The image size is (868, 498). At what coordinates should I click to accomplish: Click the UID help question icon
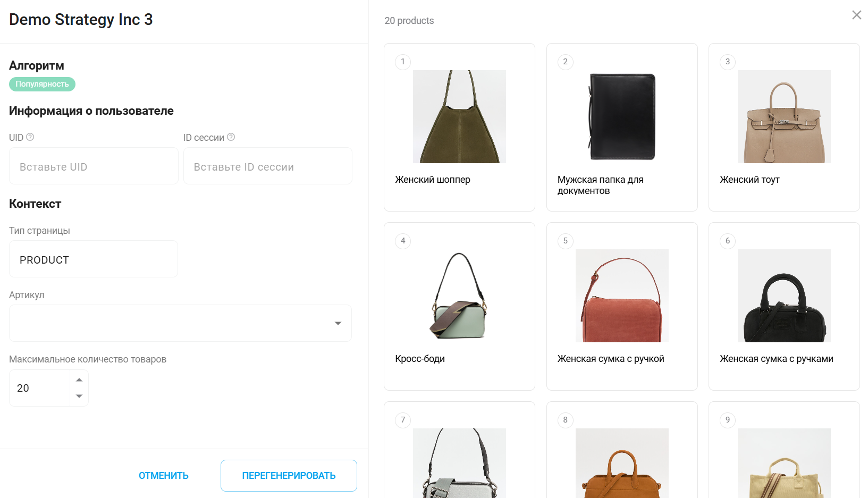[30, 137]
